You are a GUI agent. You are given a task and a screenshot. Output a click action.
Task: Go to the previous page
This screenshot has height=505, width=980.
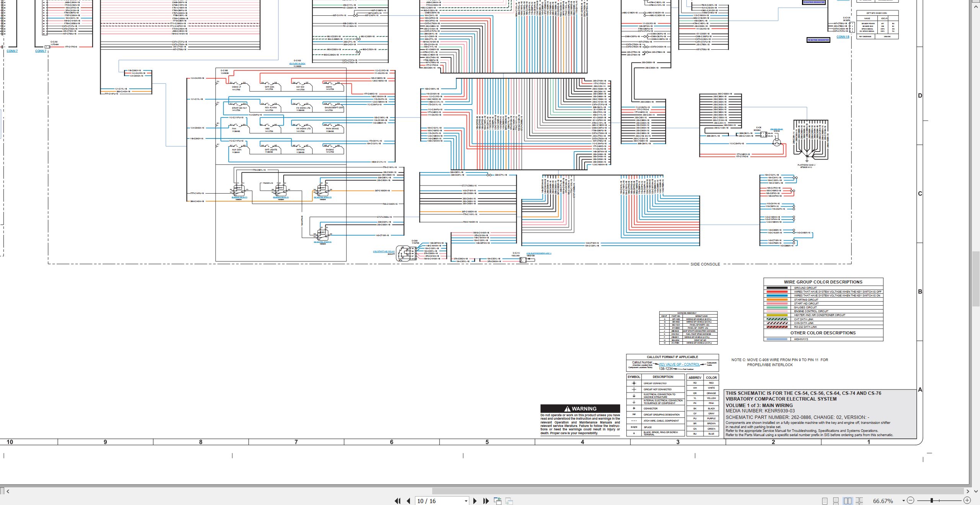[408, 501]
